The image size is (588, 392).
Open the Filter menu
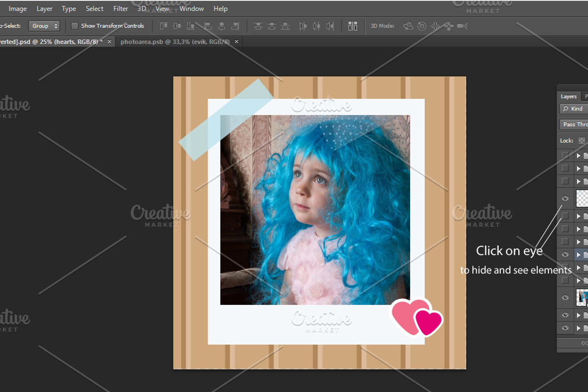[121, 8]
